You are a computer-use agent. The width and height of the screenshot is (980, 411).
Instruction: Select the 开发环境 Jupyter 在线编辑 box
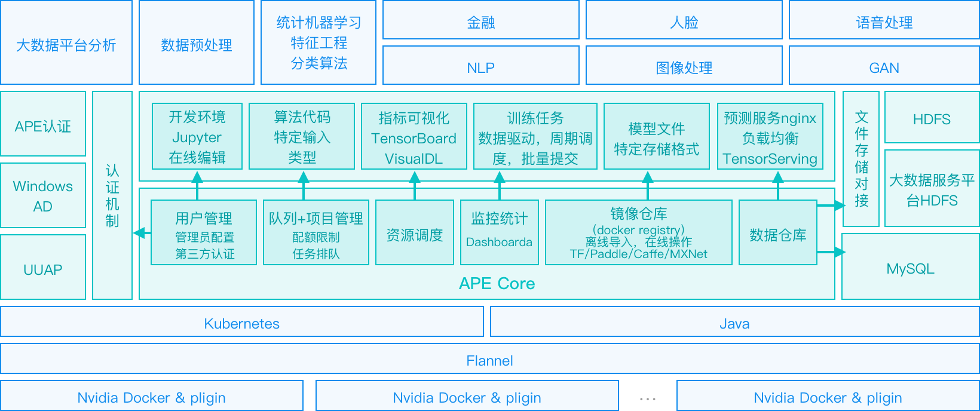[197, 136]
